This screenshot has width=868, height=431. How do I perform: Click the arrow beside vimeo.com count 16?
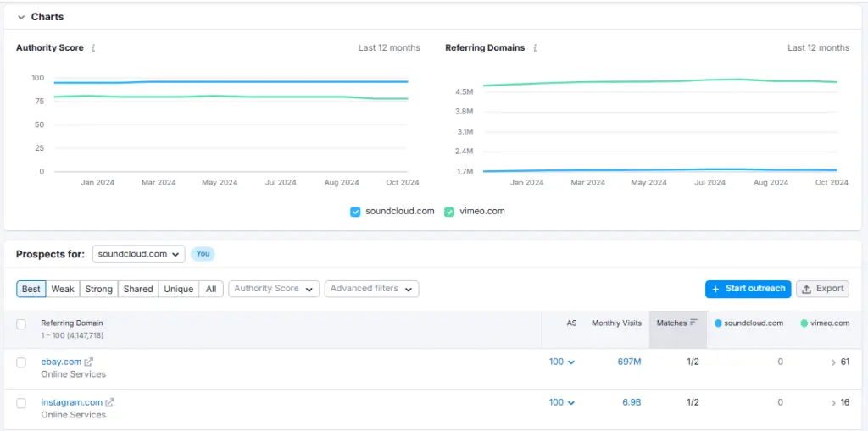coord(833,403)
